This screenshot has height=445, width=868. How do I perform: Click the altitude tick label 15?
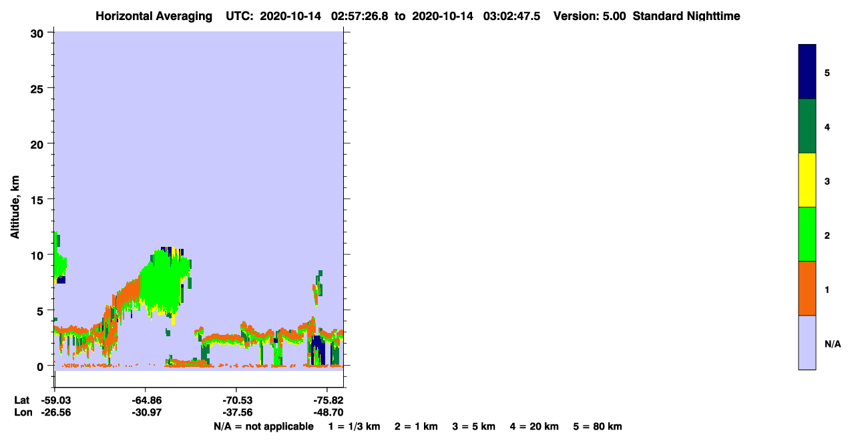coord(38,199)
